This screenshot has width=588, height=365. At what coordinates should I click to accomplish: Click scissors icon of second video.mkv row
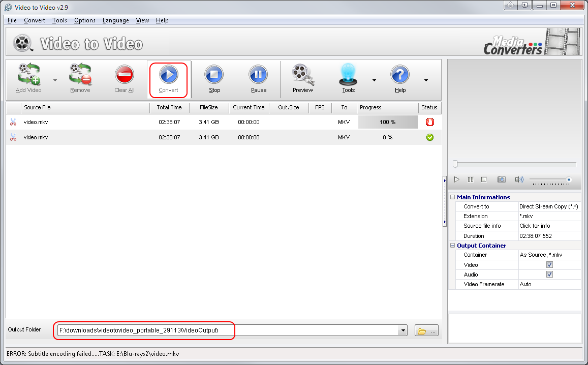13,137
